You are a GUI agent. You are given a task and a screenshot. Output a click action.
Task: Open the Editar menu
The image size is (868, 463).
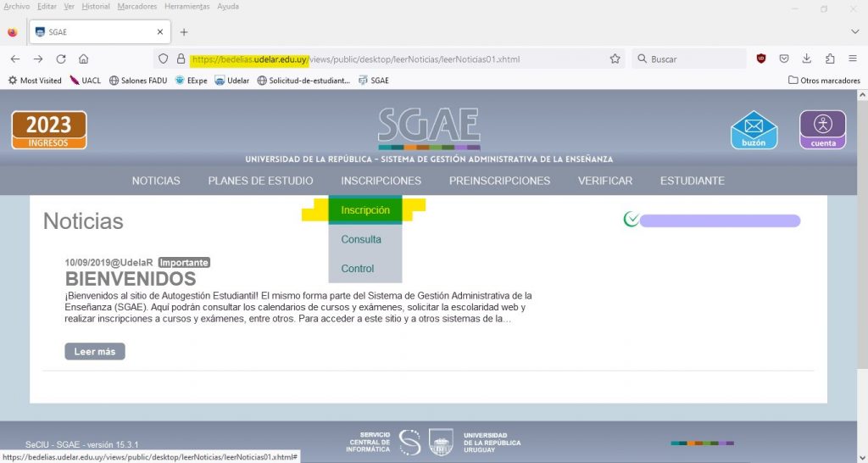point(47,7)
